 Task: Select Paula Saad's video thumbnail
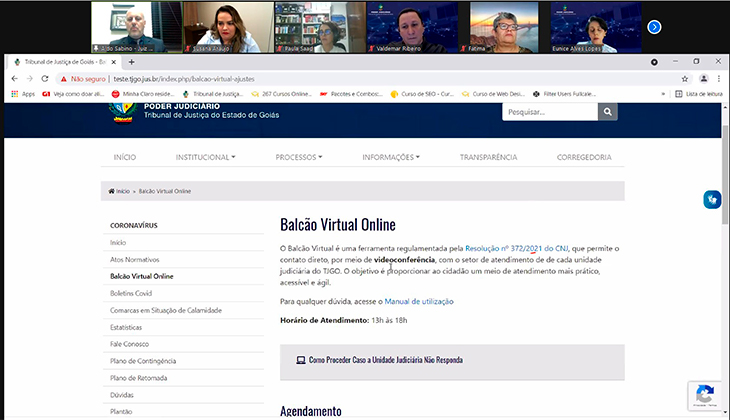[320, 27]
